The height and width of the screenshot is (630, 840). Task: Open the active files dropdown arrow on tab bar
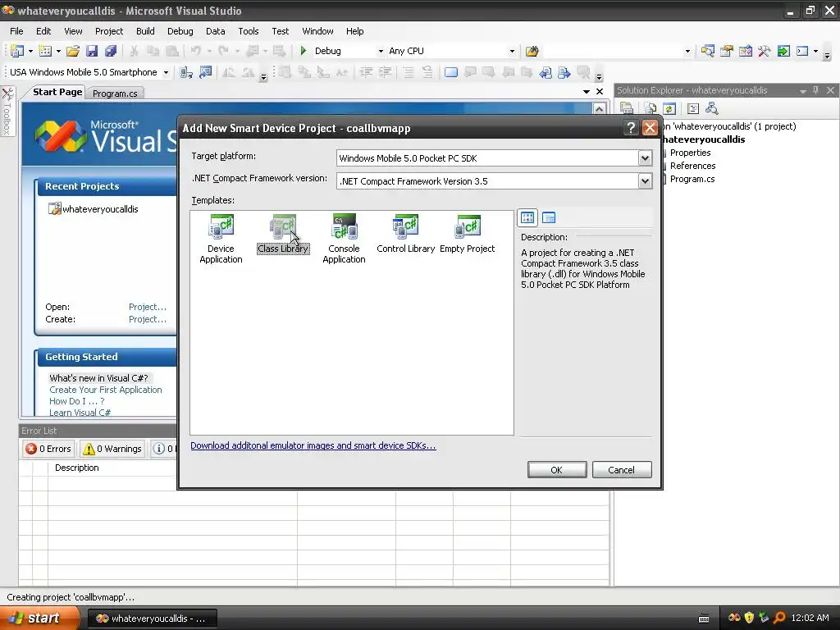click(587, 92)
